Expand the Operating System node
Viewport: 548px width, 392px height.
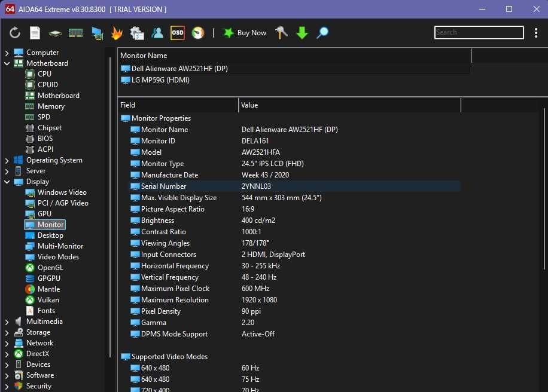point(7,161)
